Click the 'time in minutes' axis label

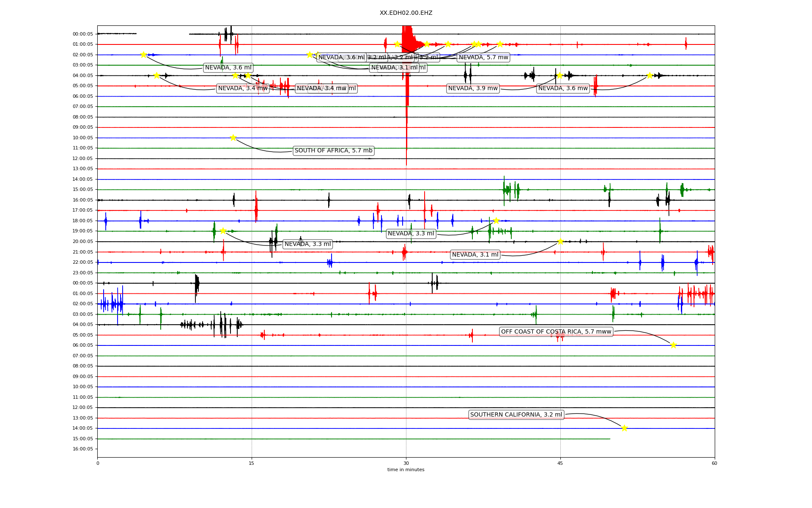[x=406, y=469]
